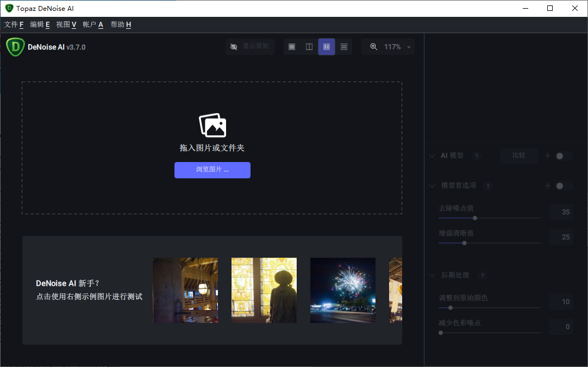The width and height of the screenshot is (588, 367).
Task: Switch to the comparison grid view icon
Action: [344, 47]
